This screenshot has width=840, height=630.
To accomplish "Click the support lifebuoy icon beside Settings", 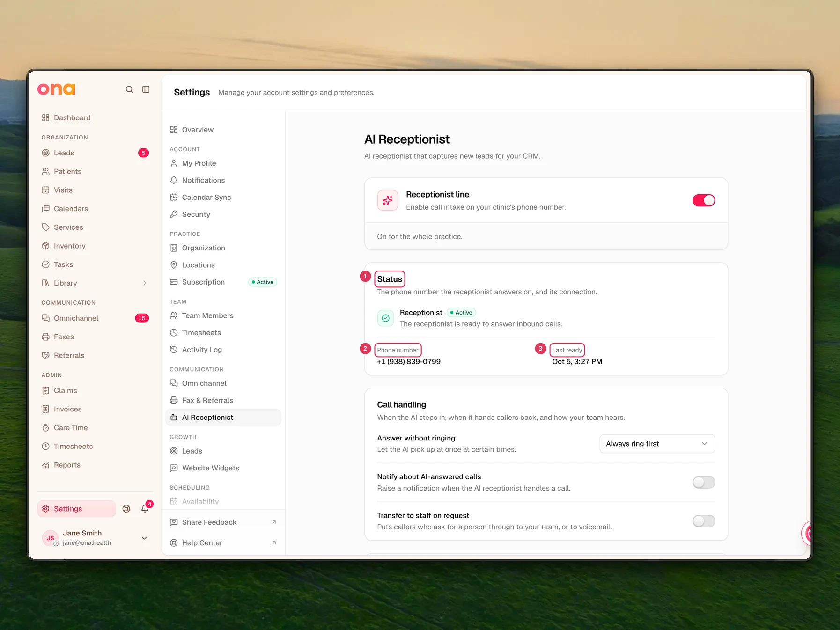I will point(126,509).
